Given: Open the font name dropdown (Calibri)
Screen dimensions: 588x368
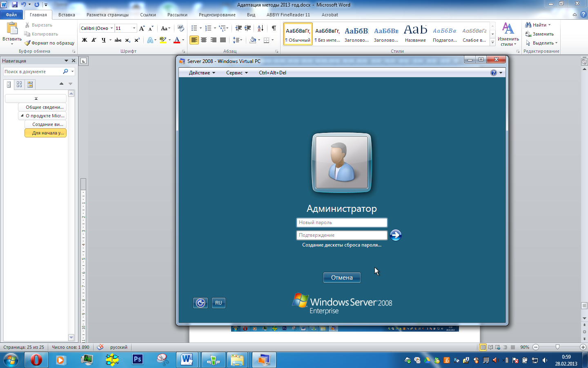Looking at the screenshot, I should [111, 28].
